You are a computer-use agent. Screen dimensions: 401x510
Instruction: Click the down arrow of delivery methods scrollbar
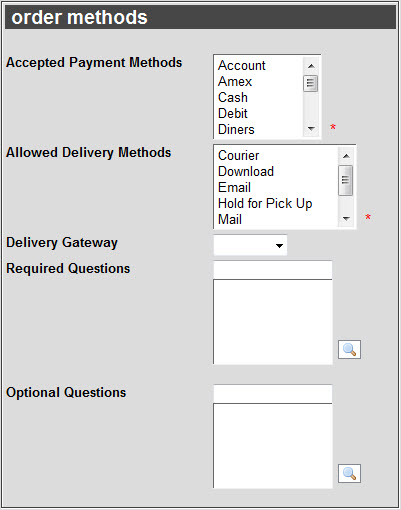(346, 218)
